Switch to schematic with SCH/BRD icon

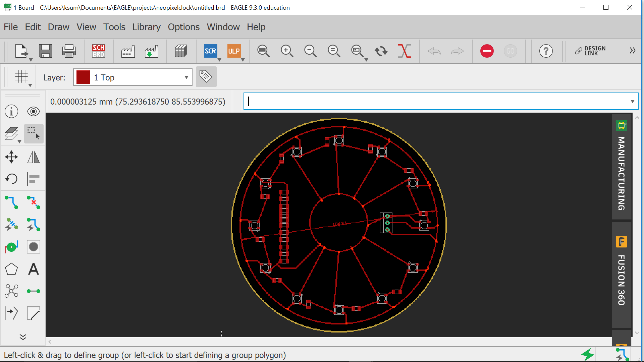(99, 51)
